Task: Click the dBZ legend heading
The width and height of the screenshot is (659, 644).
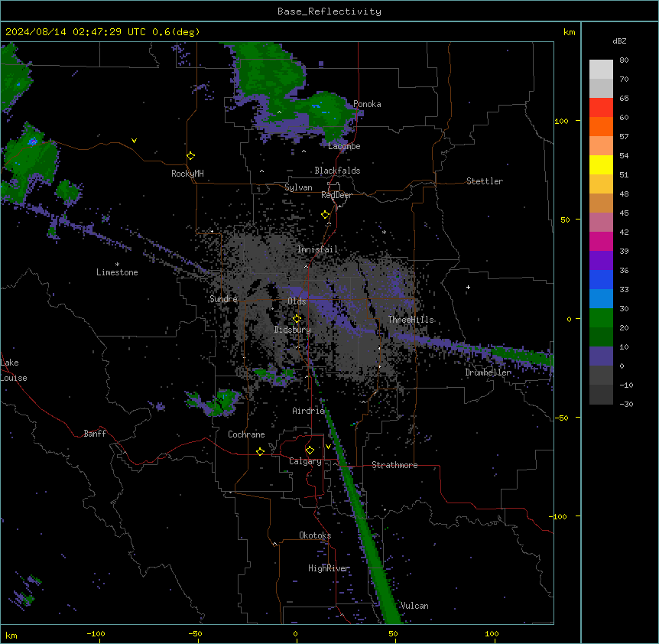Action: click(x=619, y=41)
